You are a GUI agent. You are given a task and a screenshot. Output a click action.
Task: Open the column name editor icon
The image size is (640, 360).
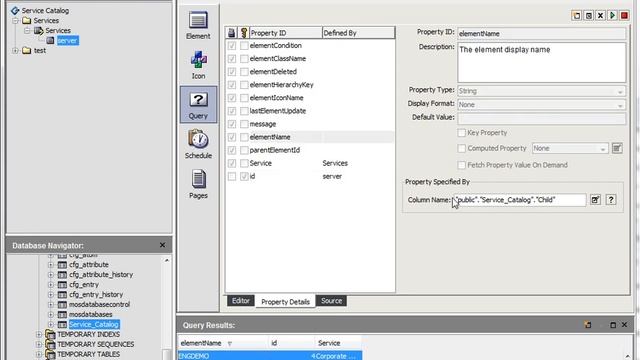click(595, 200)
